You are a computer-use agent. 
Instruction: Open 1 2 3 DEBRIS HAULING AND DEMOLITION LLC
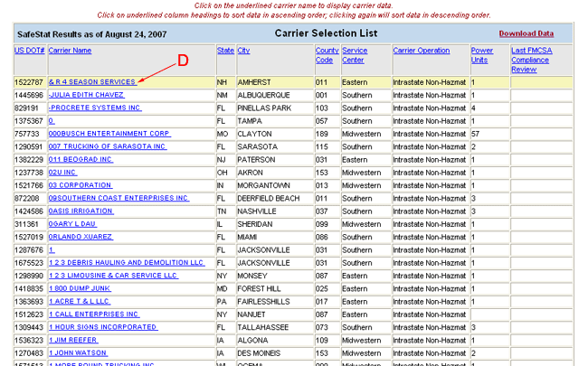[x=127, y=263]
